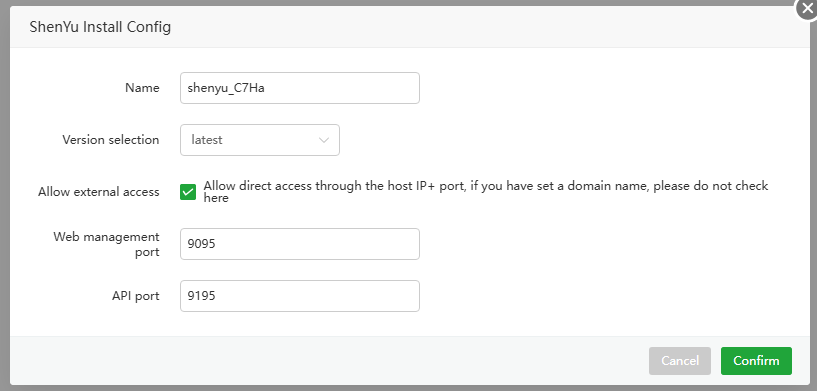
Task: Close the ShenYu Install Config dialog
Action: [807, 9]
